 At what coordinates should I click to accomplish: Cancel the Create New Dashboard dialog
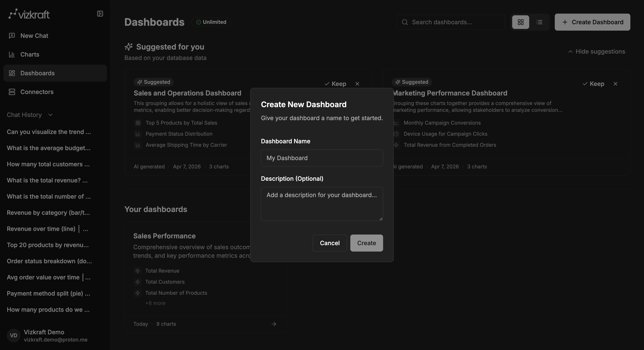click(x=329, y=243)
